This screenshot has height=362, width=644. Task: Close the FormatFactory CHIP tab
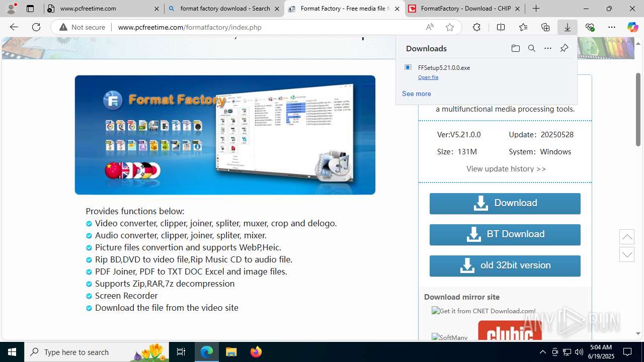tap(517, 9)
